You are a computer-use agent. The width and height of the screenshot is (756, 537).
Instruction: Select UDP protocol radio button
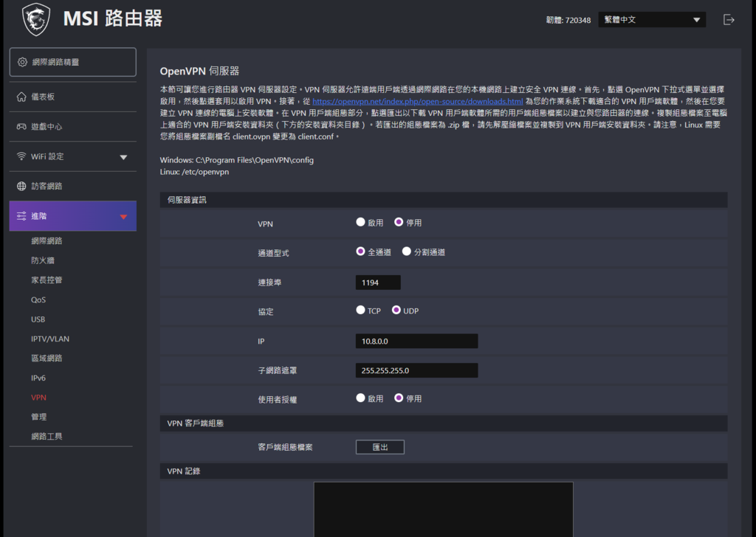(396, 310)
